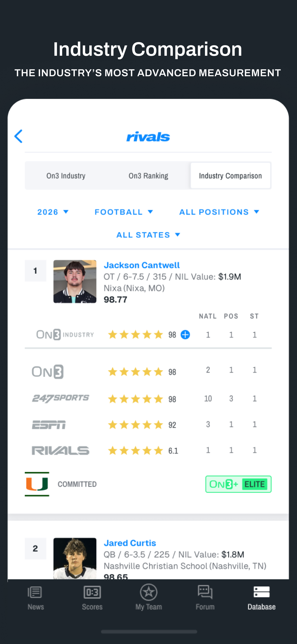Open the Database icon in bottom bar
297x644 pixels.
262,591
